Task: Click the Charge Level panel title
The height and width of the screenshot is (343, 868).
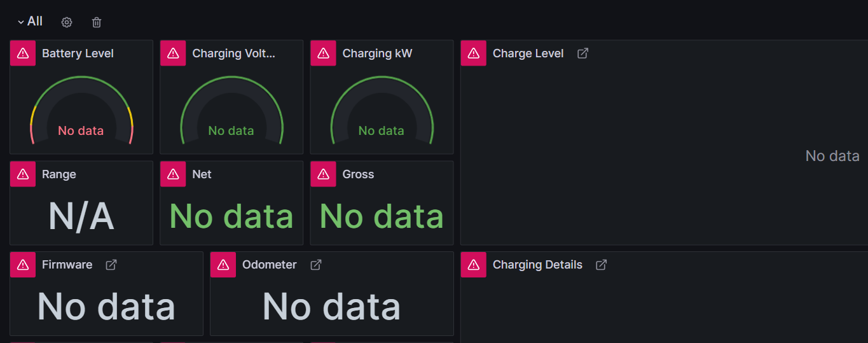Action: 528,53
